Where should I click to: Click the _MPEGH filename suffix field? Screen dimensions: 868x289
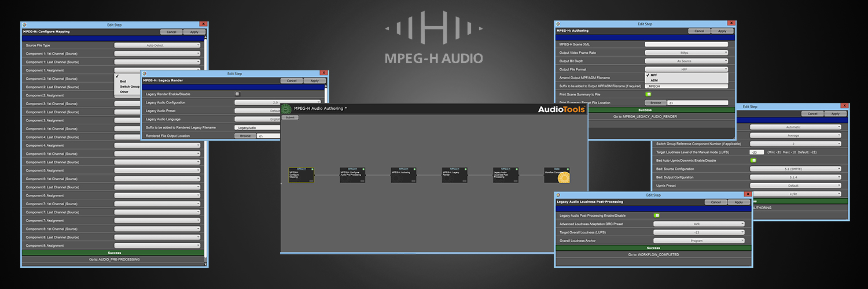[686, 86]
